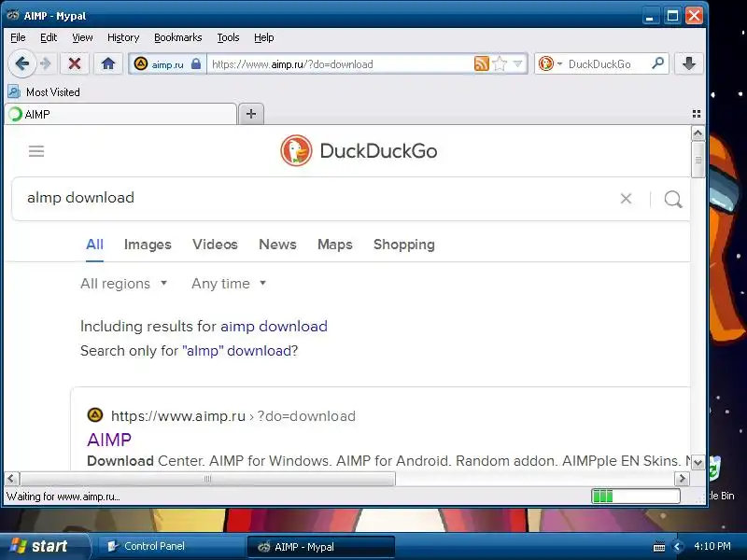Viewport: 747px width, 560px height.
Task: Open the View menu
Action: [x=82, y=37]
